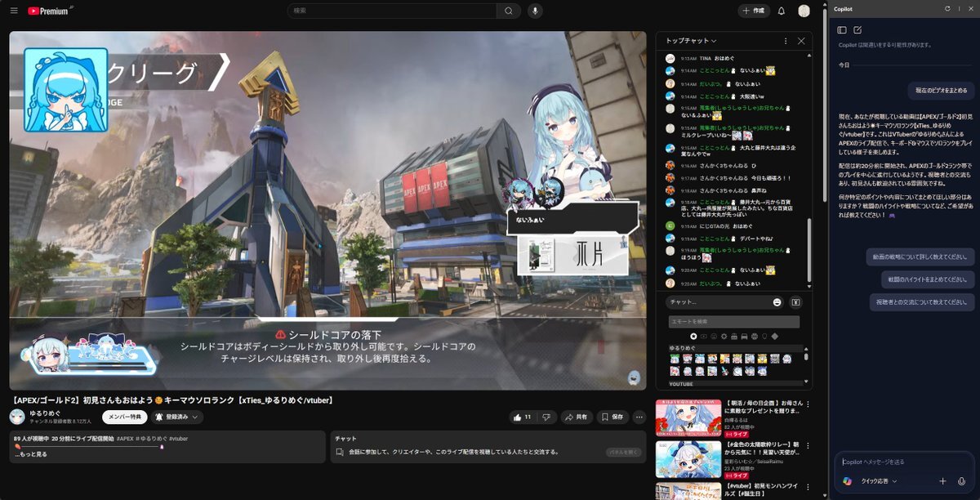This screenshot has width=980, height=500.
Task: Click the chat message from TINA
Action: coord(719,58)
